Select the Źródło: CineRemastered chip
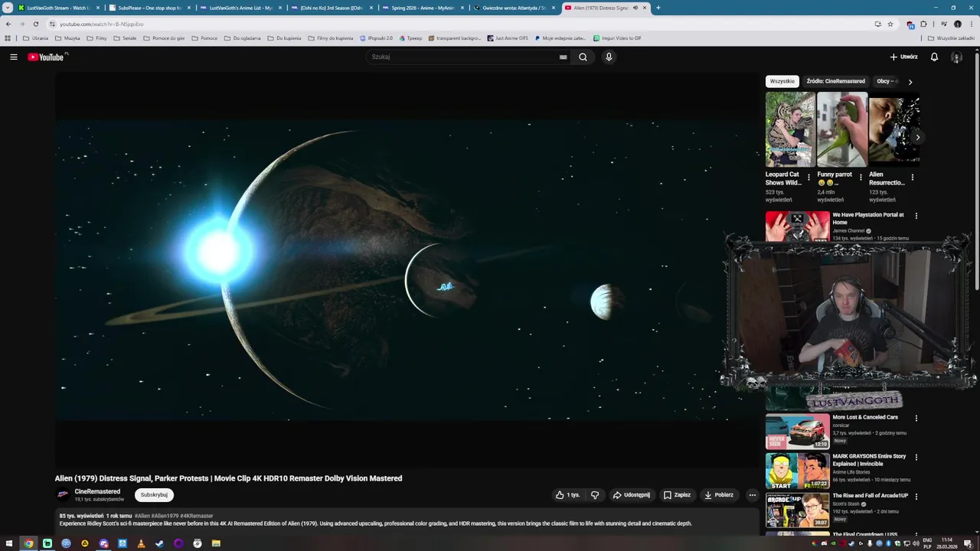980x551 pixels. (x=835, y=81)
